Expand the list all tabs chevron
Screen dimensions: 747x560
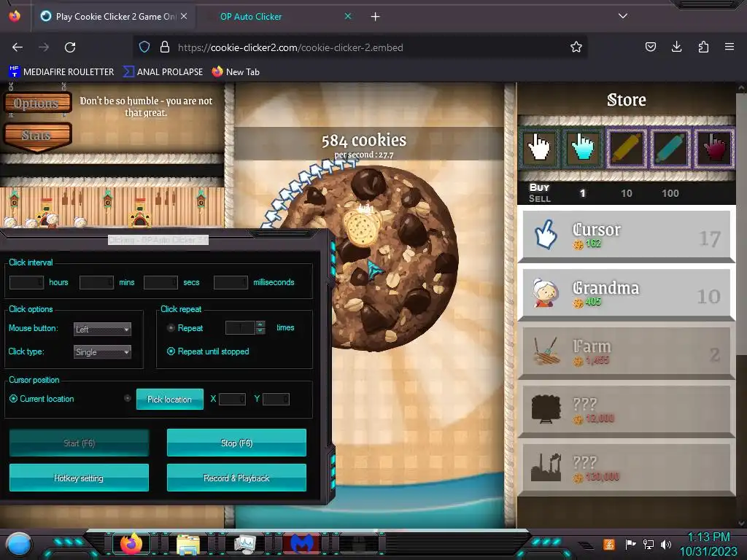[x=623, y=16]
